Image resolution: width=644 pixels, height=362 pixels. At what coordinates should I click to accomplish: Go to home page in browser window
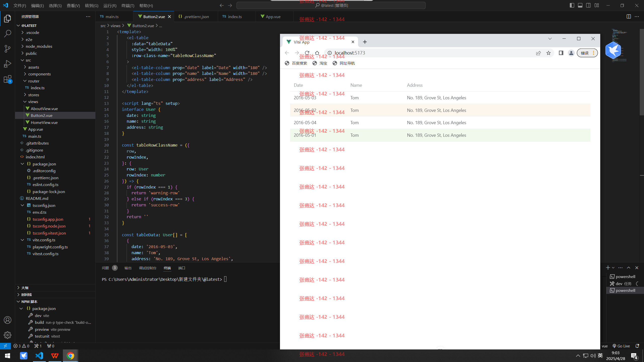click(x=317, y=53)
